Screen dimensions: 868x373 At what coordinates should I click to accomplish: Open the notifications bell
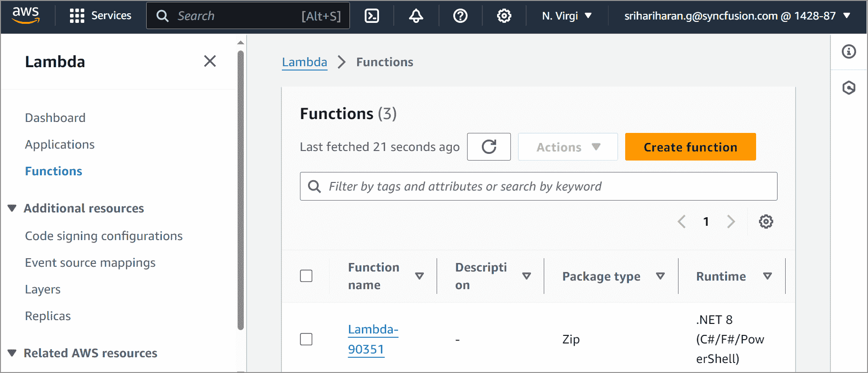click(416, 16)
